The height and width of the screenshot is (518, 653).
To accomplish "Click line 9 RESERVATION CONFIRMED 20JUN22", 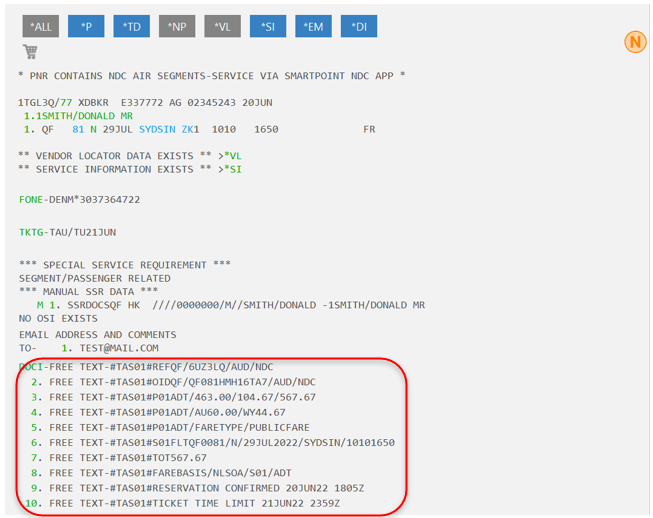I will click(197, 488).
